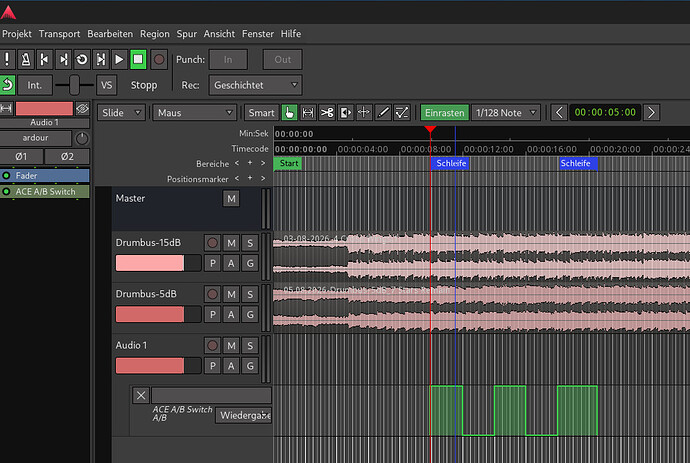The width and height of the screenshot is (690, 463).
Task: Close ACE A/B Switch automation lane
Action: pos(141,395)
